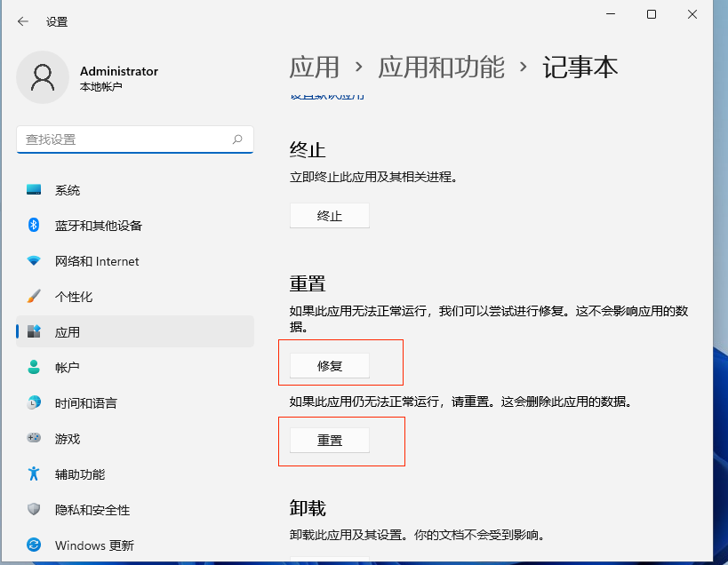The image size is (728, 565).
Task: Close the Settings window
Action: [692, 14]
